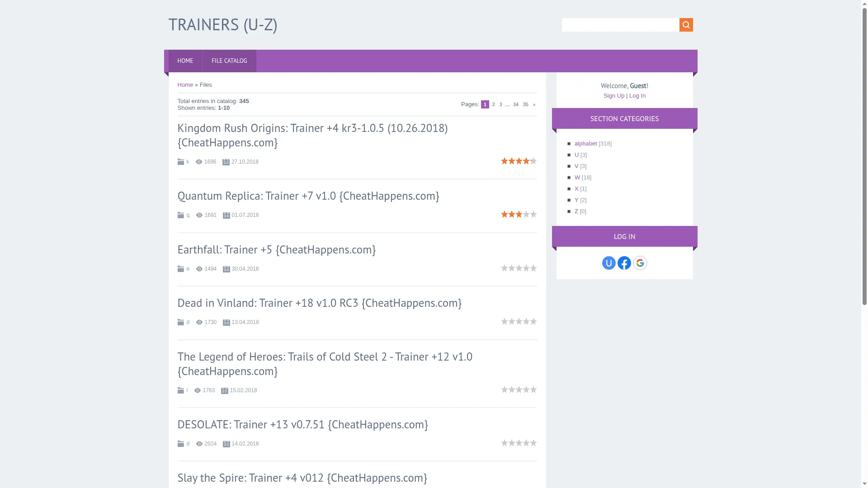Viewport: 868px width, 488px height.
Task: Open Earthfall Trainer +5 entry
Action: (277, 250)
